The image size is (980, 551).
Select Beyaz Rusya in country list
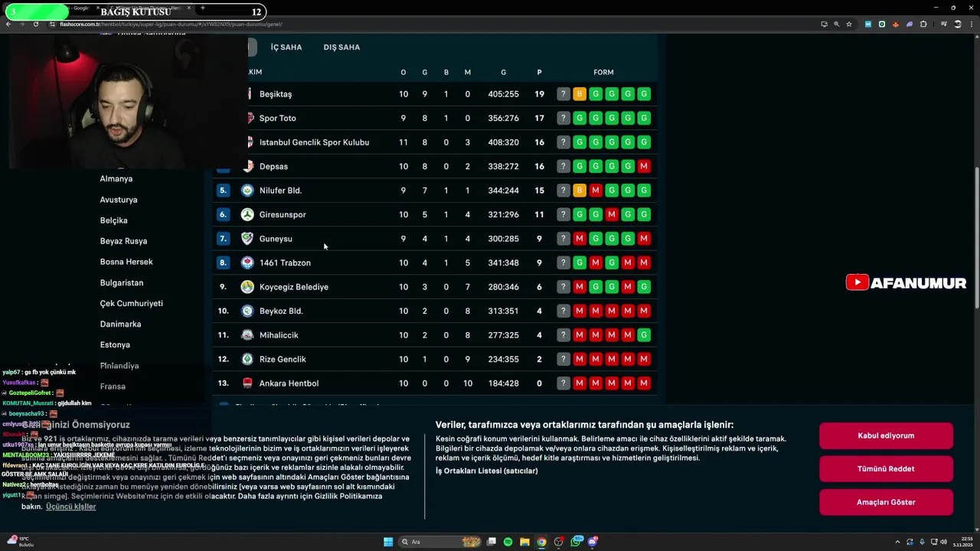123,241
